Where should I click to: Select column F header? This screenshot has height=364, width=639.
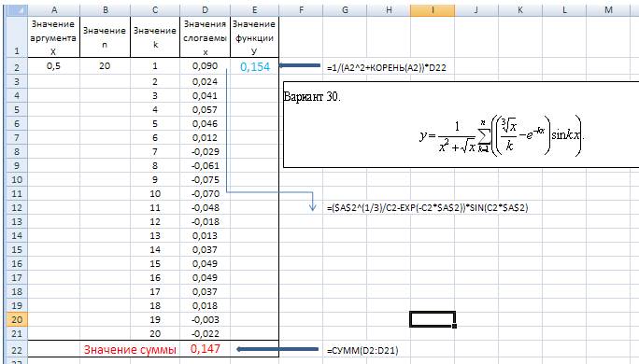(x=301, y=10)
